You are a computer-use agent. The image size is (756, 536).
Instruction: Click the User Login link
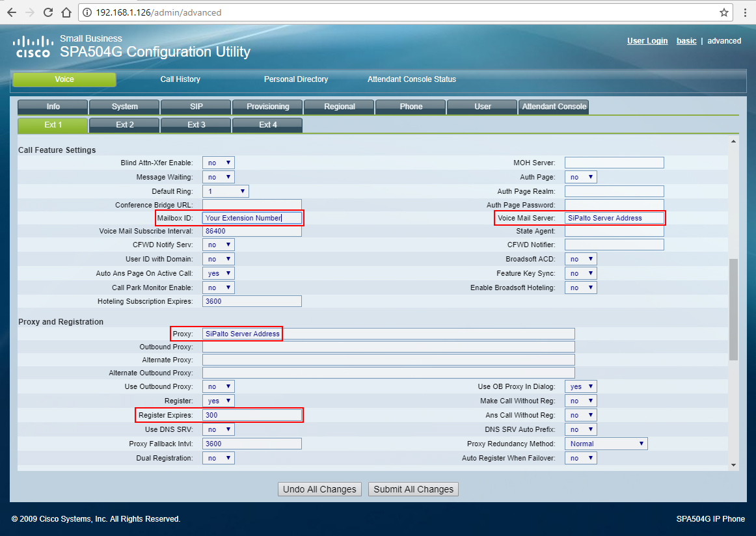647,41
